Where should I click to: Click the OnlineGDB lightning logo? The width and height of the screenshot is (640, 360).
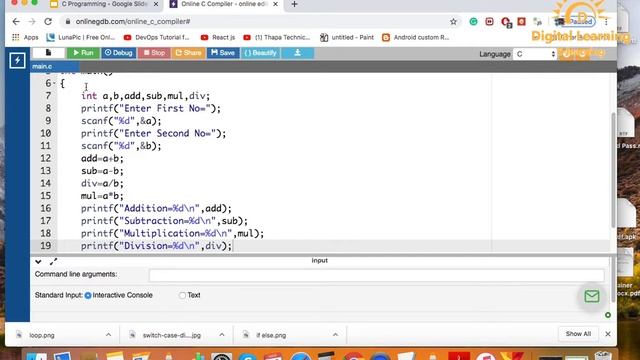pyautogui.click(x=17, y=60)
